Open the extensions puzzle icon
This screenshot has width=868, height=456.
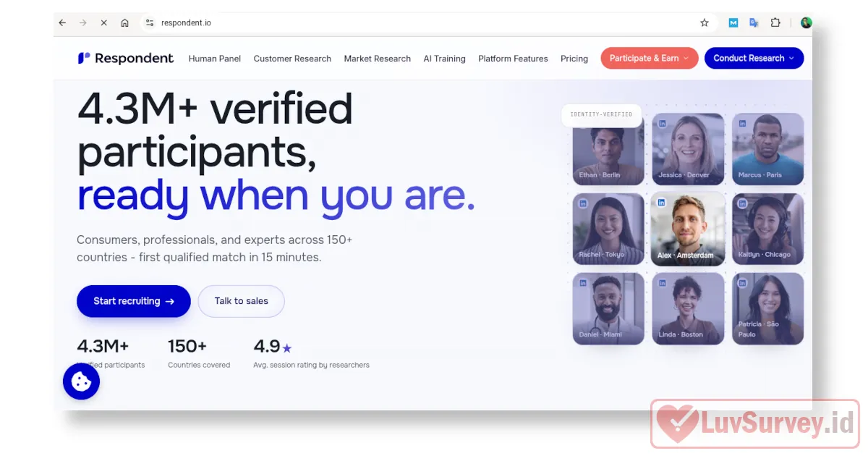[x=775, y=22]
